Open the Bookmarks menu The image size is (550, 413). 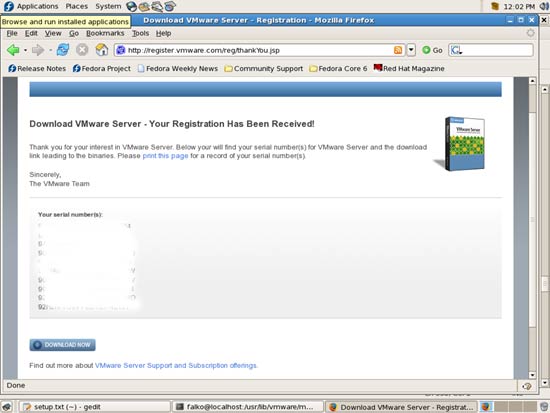tap(105, 33)
